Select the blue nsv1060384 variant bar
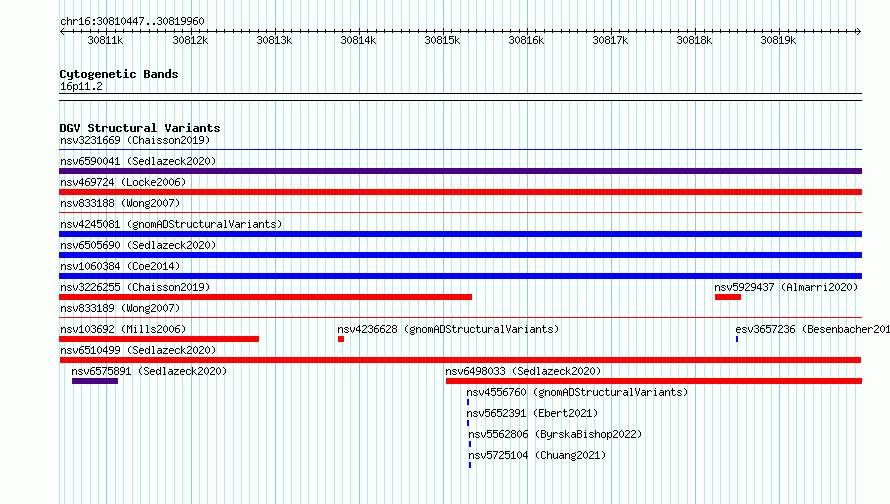The image size is (890, 504). click(460, 276)
